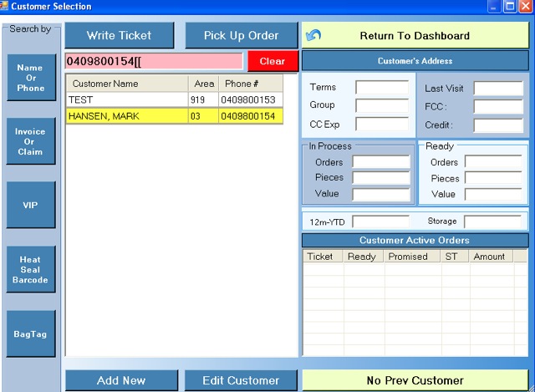Click Add New customer button
Image resolution: width=535 pixels, height=392 pixels.
coord(121,380)
